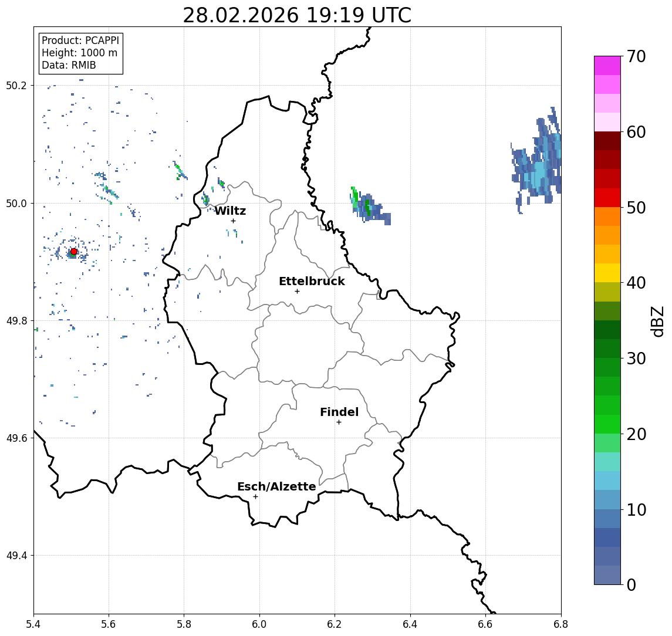Click the longitude tick label 6.0

(259, 624)
